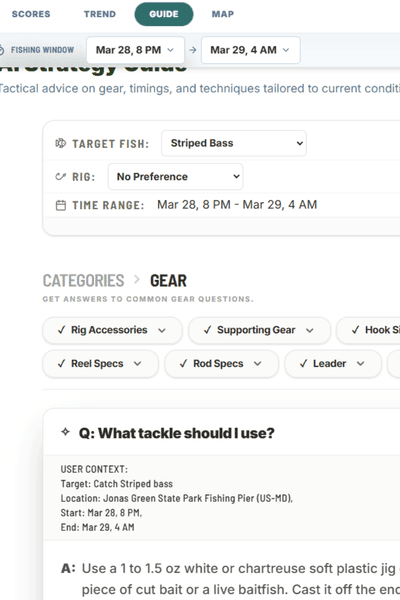
Task: Click the sparkle icon beside tackle question
Action: pyautogui.click(x=65, y=432)
